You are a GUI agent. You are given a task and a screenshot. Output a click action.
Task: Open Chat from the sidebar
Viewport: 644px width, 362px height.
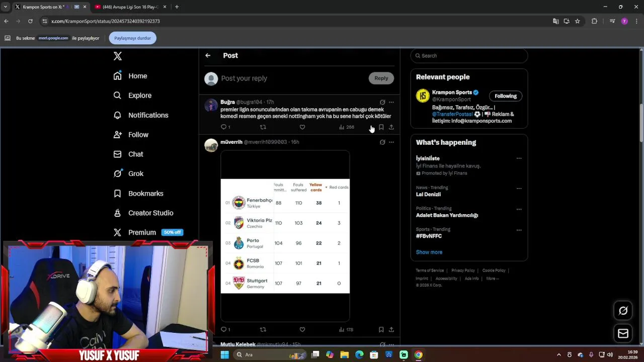coord(129,154)
